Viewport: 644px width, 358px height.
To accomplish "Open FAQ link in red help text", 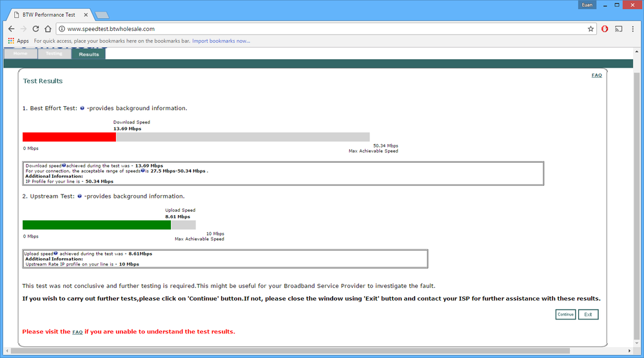I will pos(77,332).
